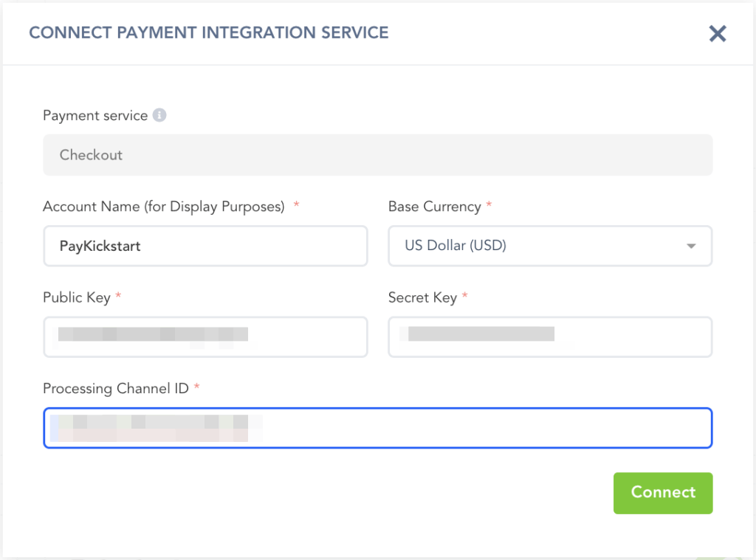Click the red asterisk beside Secret Key

[465, 297]
